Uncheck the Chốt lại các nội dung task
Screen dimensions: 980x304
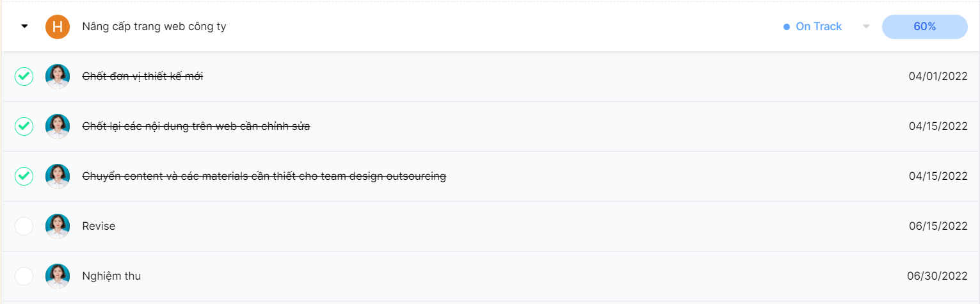(x=24, y=127)
